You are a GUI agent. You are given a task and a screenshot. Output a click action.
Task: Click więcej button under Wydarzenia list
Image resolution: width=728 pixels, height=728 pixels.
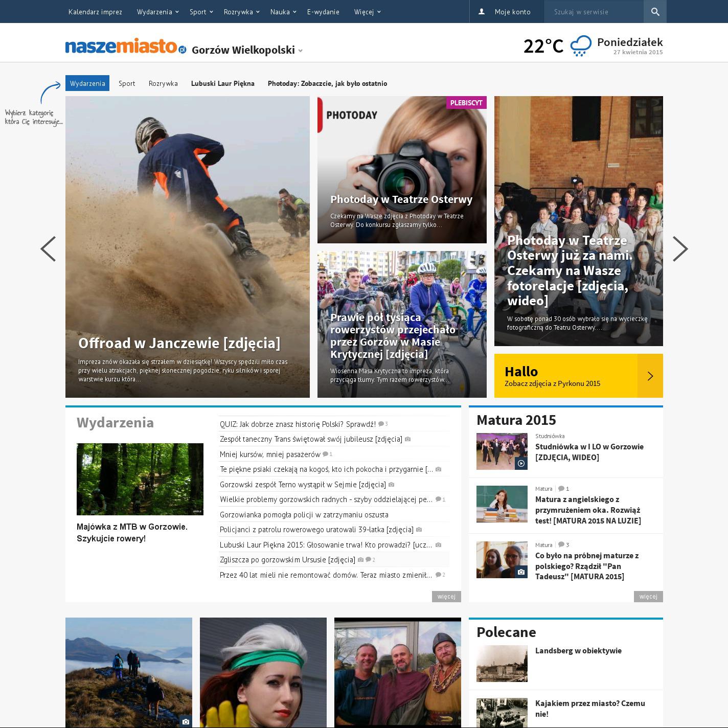[x=446, y=597]
